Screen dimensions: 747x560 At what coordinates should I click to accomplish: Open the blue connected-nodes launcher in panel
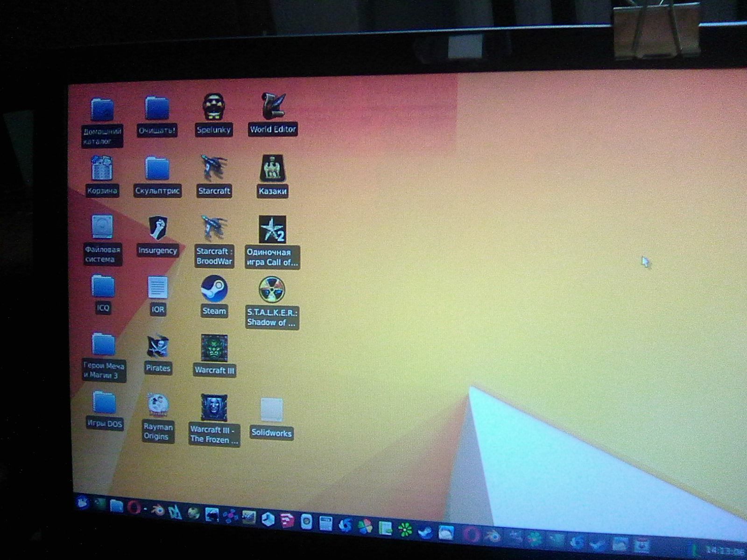coord(230,517)
